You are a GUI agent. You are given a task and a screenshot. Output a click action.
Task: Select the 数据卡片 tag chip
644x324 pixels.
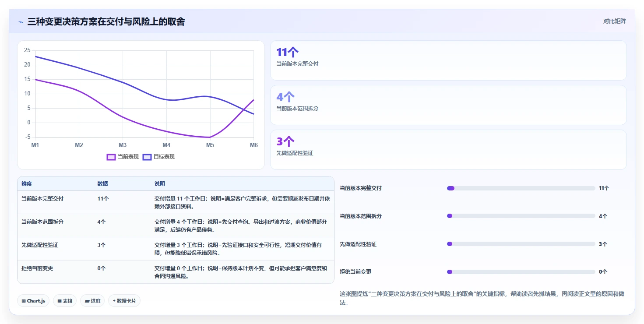point(124,301)
